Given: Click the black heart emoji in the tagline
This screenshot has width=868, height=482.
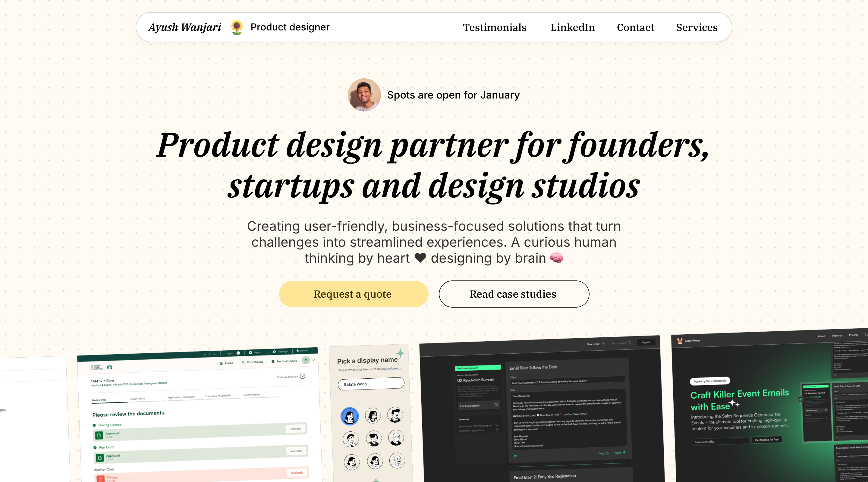Looking at the screenshot, I should 420,258.
